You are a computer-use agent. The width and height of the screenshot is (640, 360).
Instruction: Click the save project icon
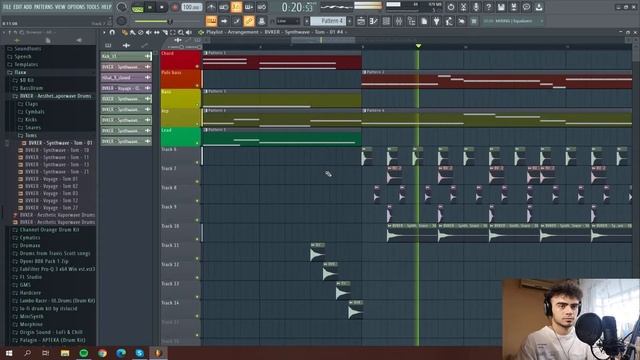coord(501,7)
